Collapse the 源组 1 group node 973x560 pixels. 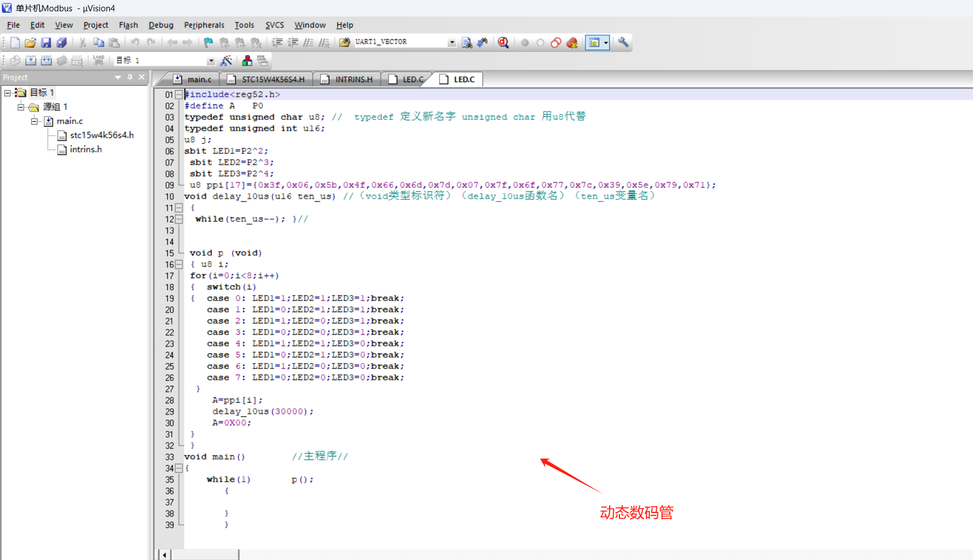click(21, 106)
